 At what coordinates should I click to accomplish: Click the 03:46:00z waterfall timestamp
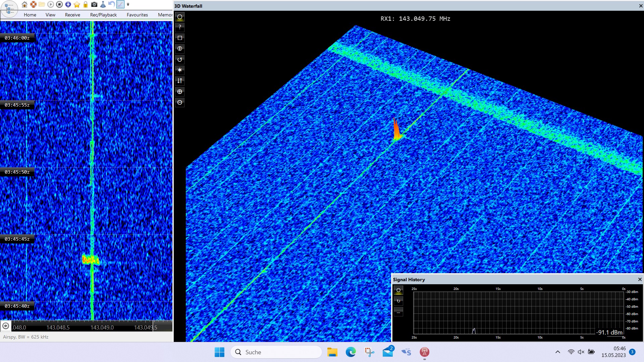(x=17, y=38)
